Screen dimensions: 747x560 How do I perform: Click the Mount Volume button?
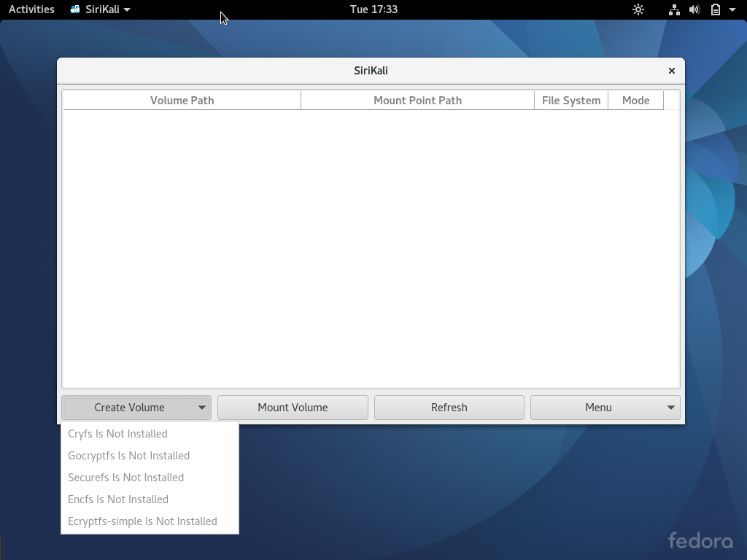(293, 408)
